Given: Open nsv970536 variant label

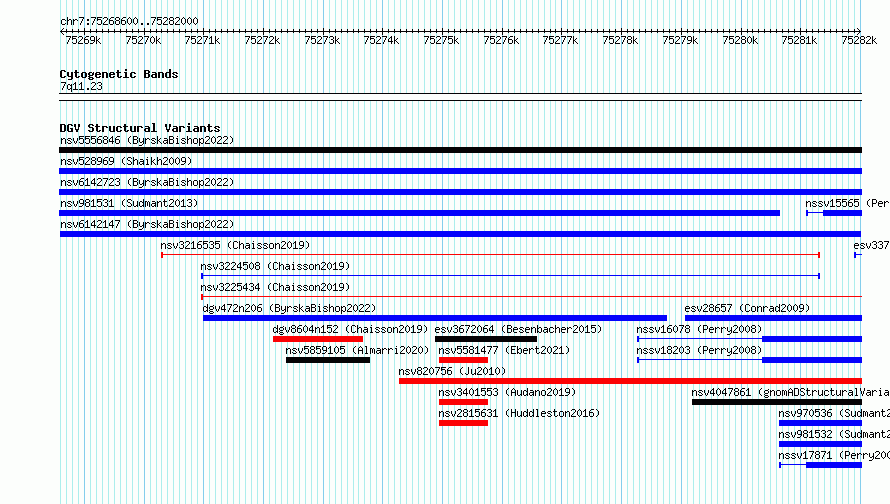Looking at the screenshot, I should (x=834, y=413).
